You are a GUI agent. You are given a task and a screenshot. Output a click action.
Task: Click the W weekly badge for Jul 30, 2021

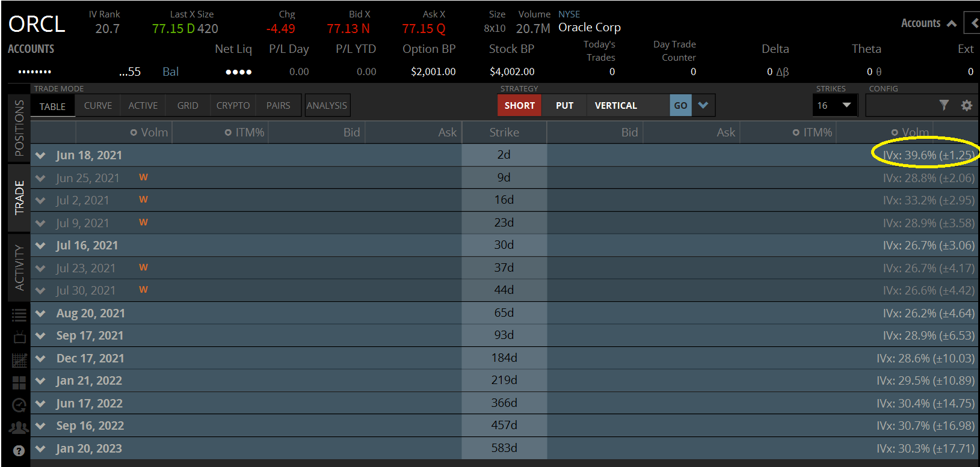(x=143, y=290)
